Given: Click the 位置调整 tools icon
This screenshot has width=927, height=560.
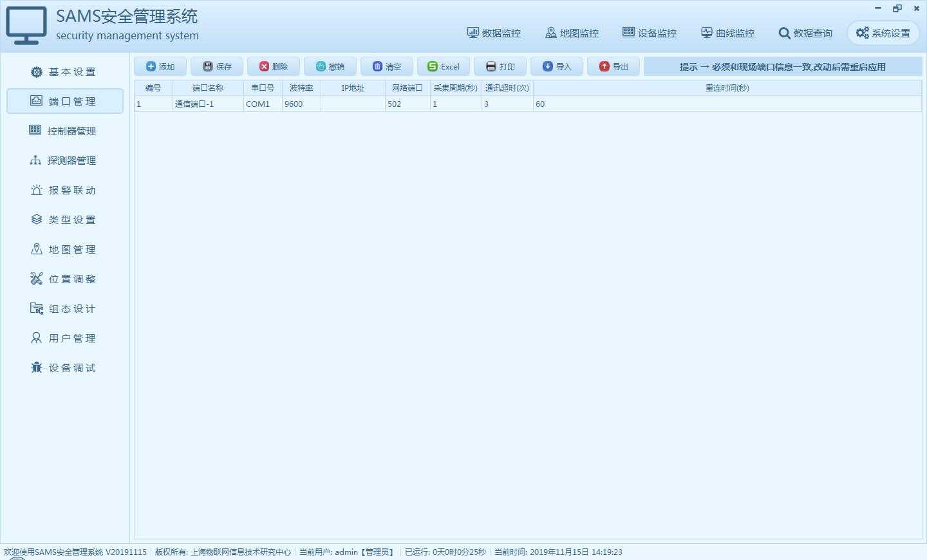Looking at the screenshot, I should pos(36,278).
